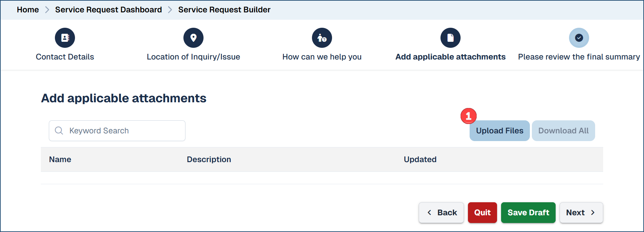Go back with the Back button

coord(441,213)
